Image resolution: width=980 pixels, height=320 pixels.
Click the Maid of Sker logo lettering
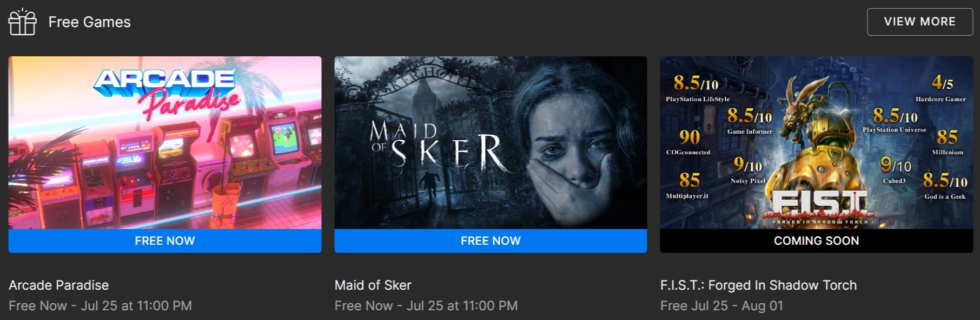tap(438, 145)
